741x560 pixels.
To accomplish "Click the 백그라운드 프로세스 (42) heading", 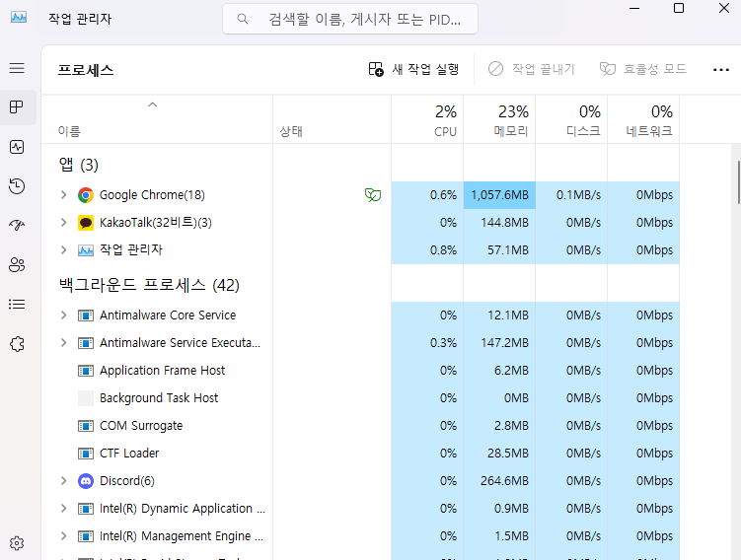I will [149, 285].
